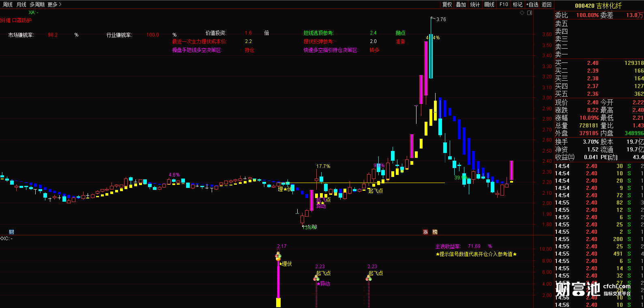
Task: Click the second 起飞点 signal ball icon
Action: [x=369, y=278]
